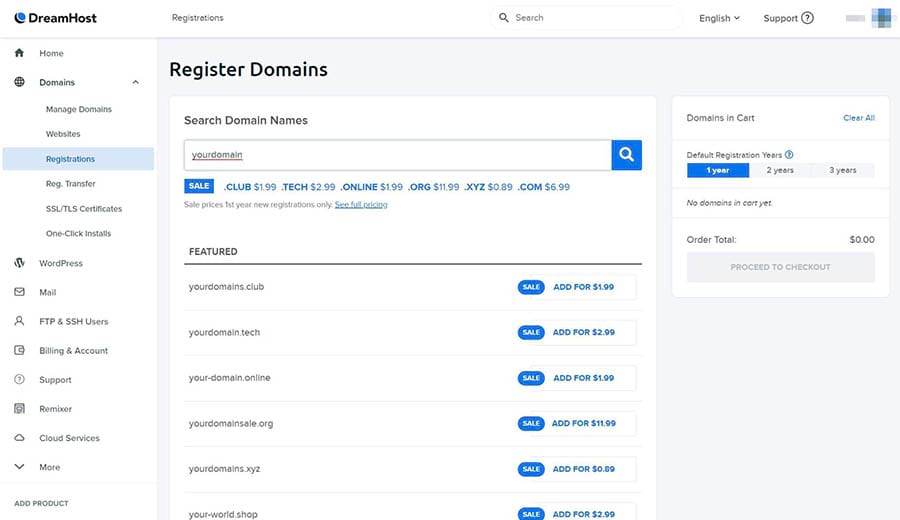The height and width of the screenshot is (520, 900).
Task: Click the SALE badge for yourdomains.xyz
Action: [531, 469]
